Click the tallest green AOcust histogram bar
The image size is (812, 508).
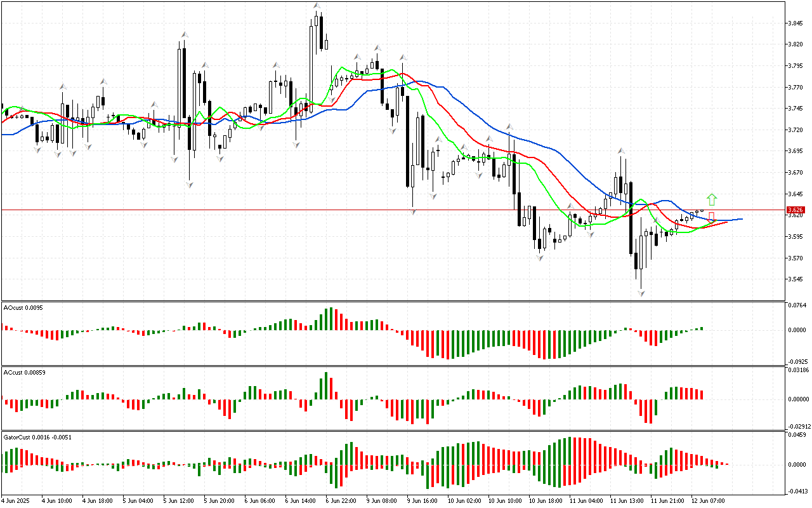point(330,319)
